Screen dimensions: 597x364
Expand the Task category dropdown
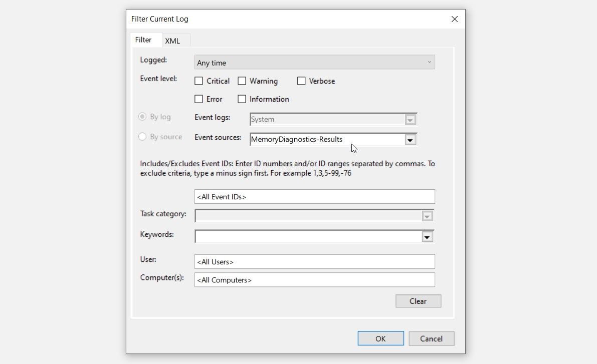tap(427, 216)
